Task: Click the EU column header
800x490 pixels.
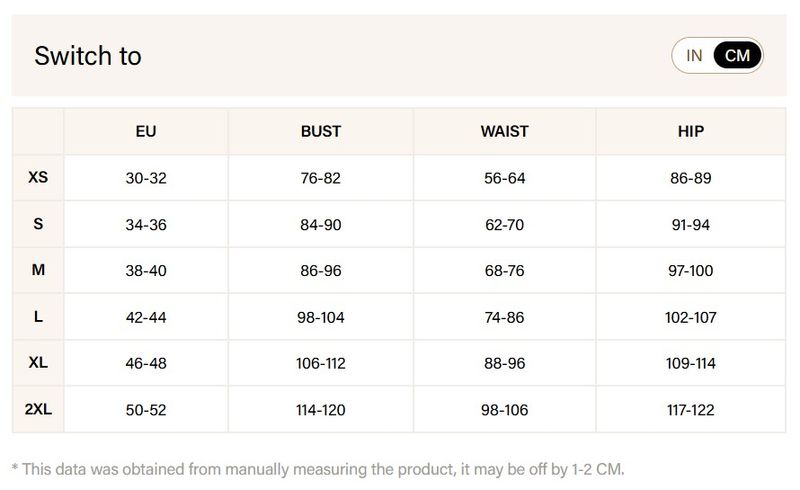Action: (146, 131)
